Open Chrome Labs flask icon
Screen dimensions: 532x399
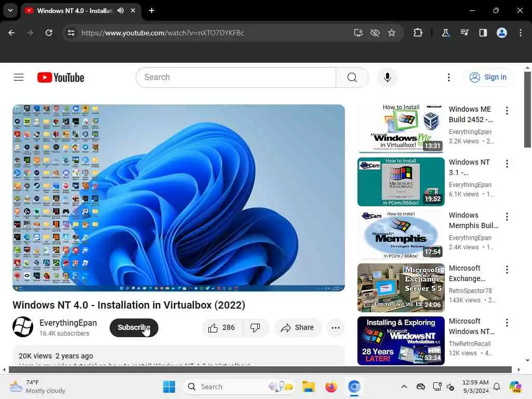tap(445, 33)
